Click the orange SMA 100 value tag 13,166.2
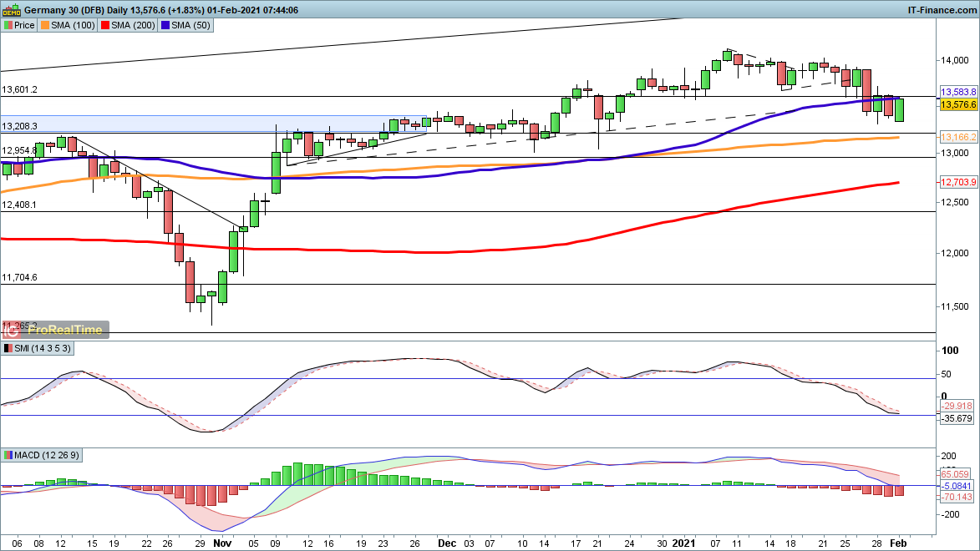980x551 pixels. click(957, 136)
